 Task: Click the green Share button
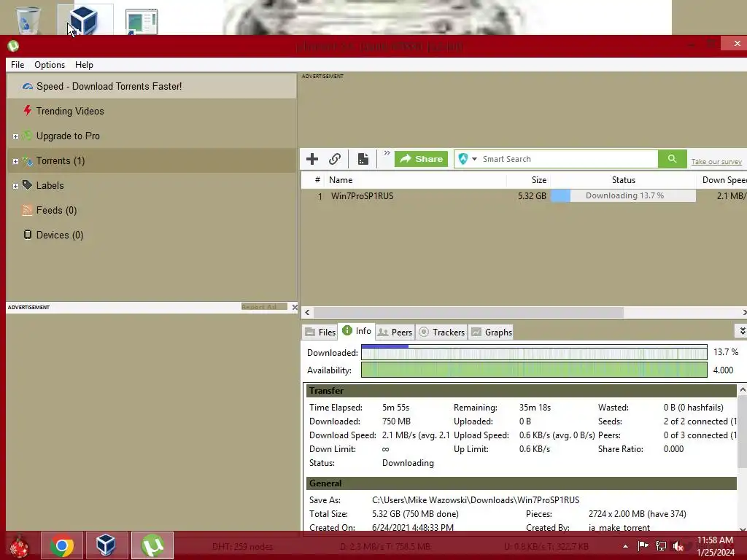[x=421, y=158]
